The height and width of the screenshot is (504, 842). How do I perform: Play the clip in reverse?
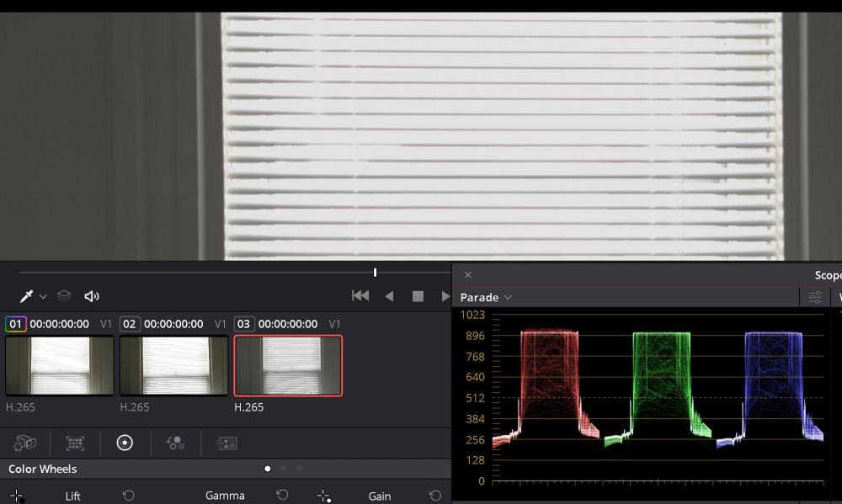(389, 296)
